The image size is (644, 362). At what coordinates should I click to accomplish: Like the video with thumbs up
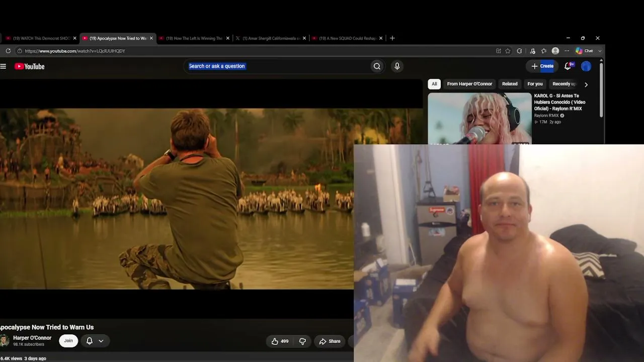(280, 341)
